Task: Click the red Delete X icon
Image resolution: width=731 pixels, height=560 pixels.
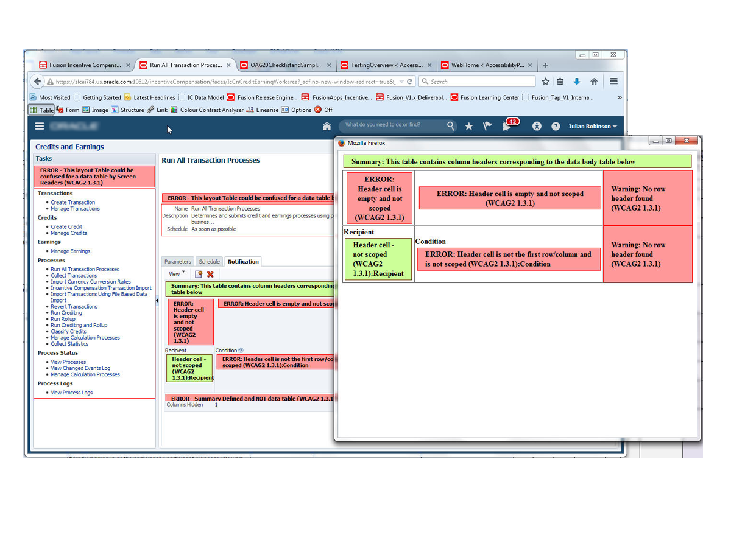Action: click(x=210, y=275)
